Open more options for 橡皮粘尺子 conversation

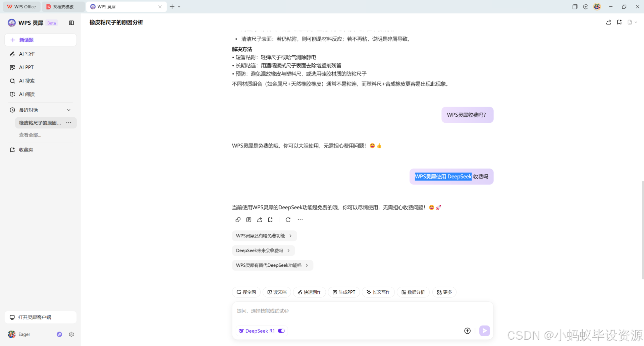pos(69,123)
